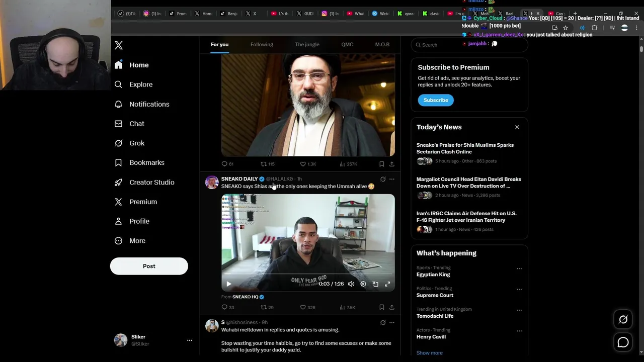Click the X logo in the sidebar
This screenshot has height=362, width=644.
(x=119, y=45)
